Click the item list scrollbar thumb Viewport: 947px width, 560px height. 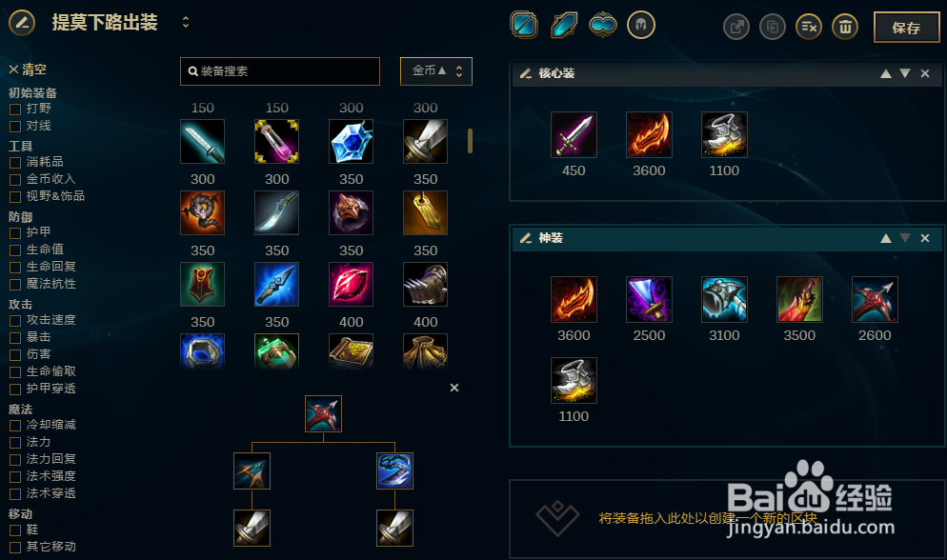pyautogui.click(x=470, y=141)
